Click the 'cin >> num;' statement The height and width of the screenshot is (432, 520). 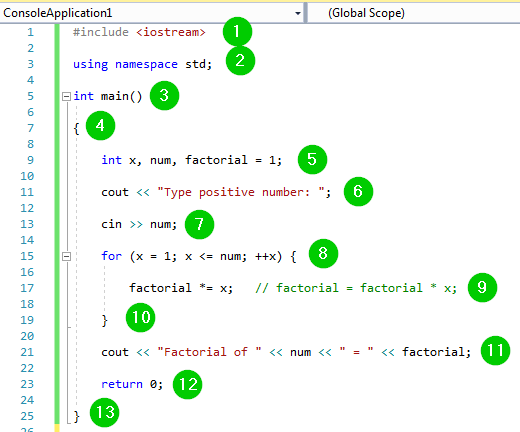[x=139, y=224]
